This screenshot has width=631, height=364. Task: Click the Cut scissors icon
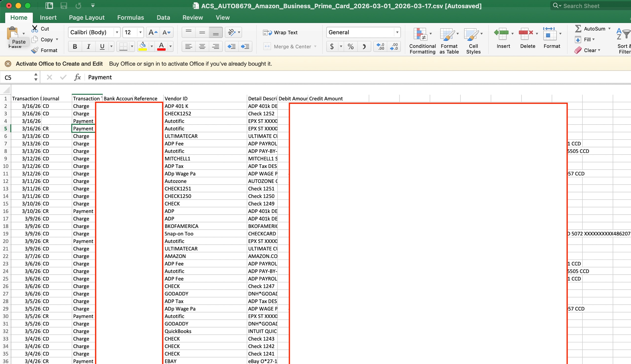point(35,29)
